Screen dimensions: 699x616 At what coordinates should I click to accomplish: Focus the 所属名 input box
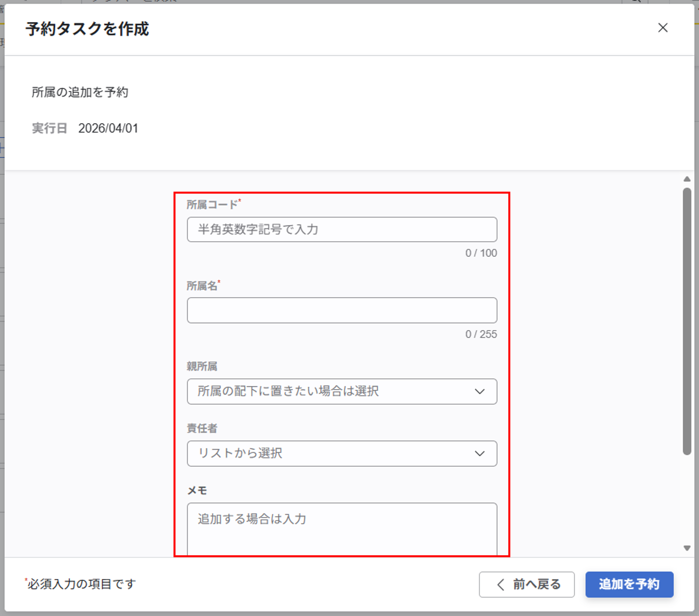coord(342,310)
